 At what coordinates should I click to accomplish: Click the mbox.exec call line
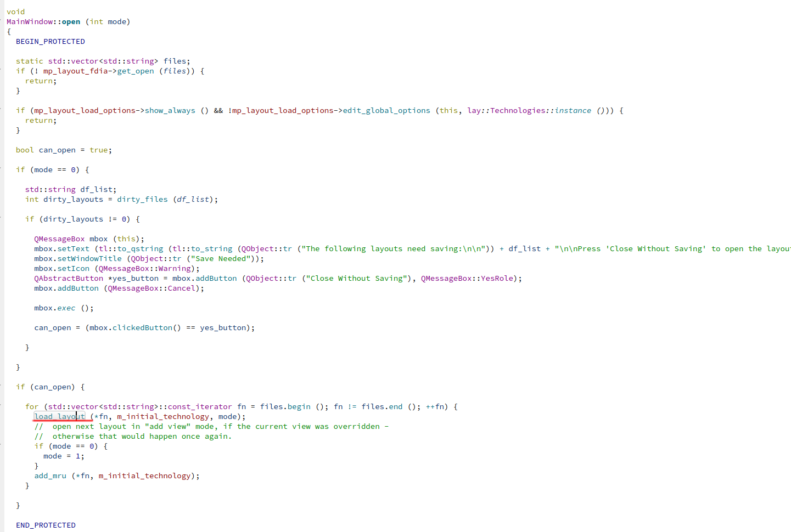64,308
